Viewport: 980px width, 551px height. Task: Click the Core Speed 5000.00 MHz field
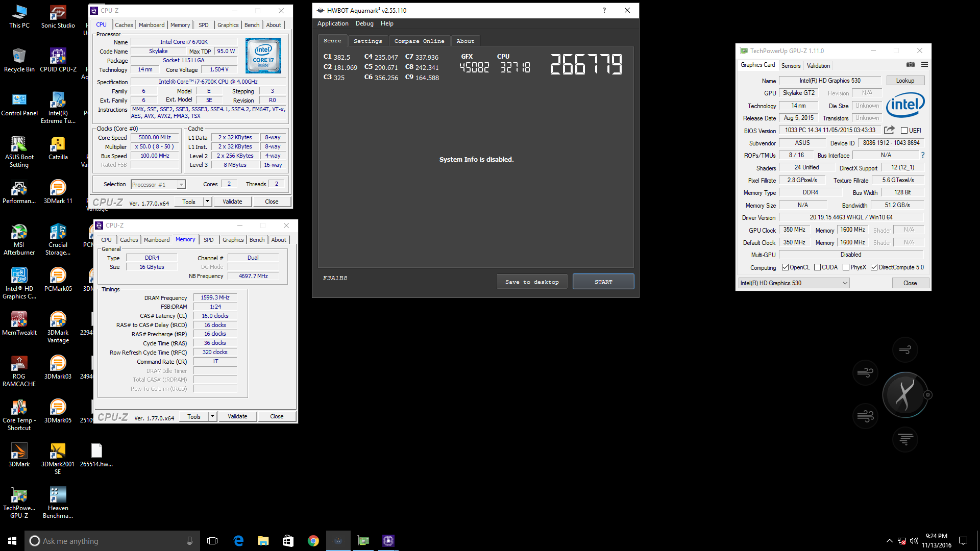coord(155,138)
